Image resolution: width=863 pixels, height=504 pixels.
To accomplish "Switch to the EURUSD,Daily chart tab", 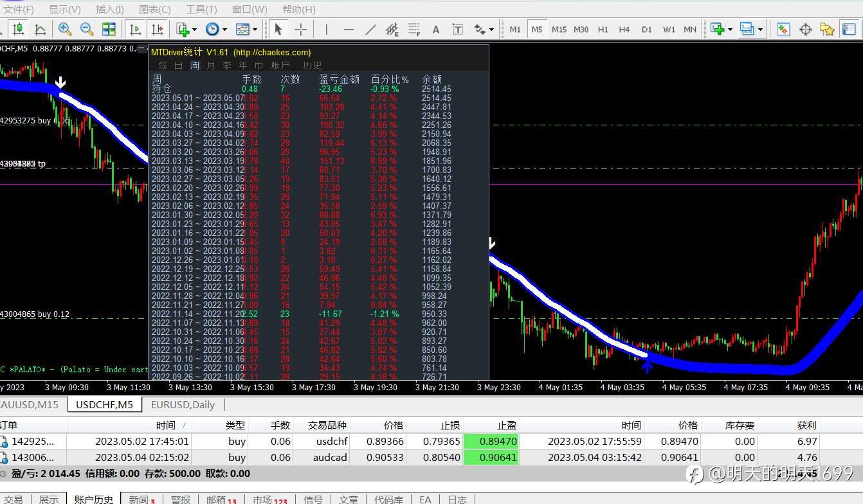I will 183,404.
